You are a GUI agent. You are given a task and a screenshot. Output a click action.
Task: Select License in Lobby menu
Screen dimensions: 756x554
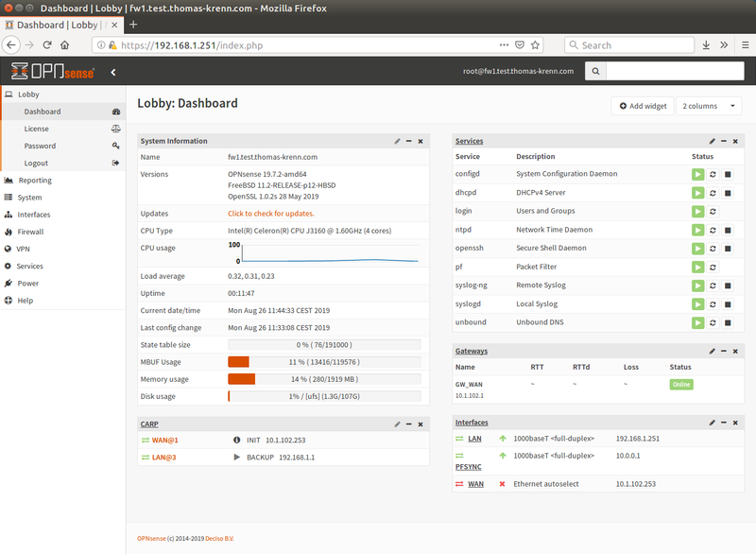63,129
